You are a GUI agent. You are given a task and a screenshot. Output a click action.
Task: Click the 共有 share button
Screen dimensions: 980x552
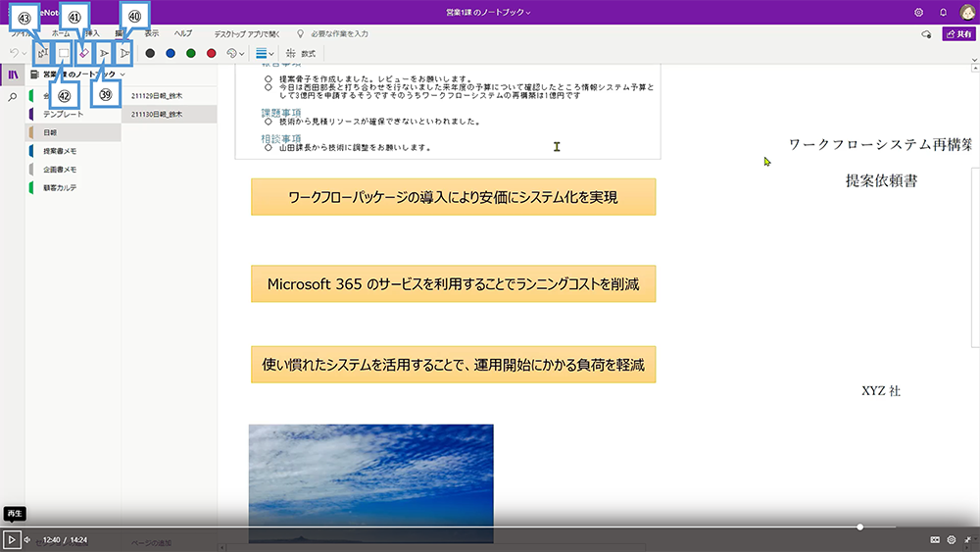[958, 33]
